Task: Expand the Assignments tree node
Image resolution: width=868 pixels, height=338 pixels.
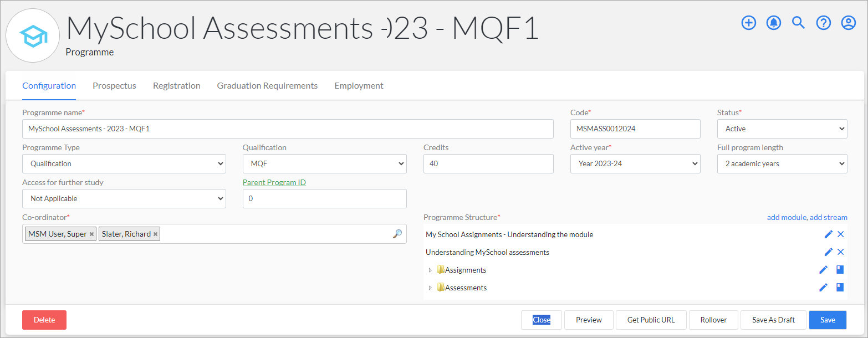Action: pos(430,270)
